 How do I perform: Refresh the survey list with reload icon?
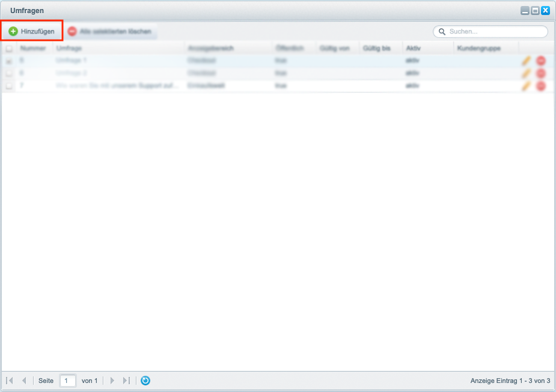(x=145, y=381)
